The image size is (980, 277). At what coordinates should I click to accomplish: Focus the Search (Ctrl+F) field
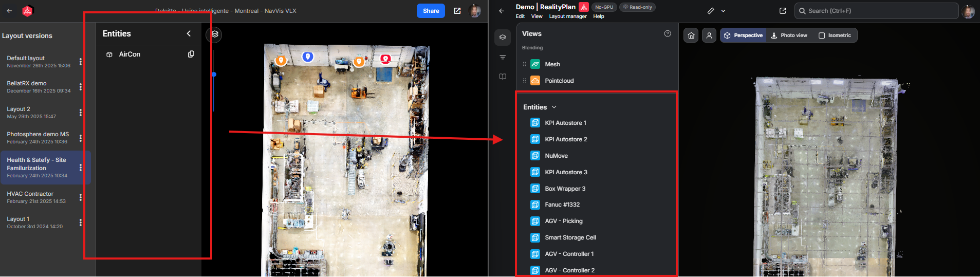[876, 11]
